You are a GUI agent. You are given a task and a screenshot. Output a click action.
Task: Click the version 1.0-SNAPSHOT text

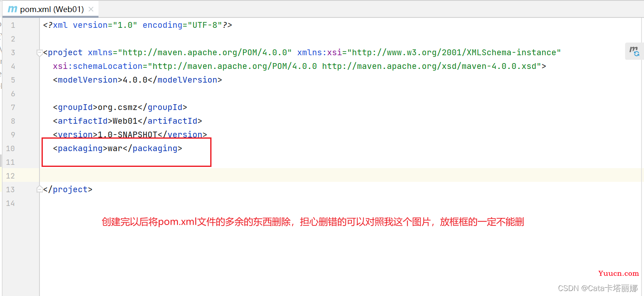[130, 135]
